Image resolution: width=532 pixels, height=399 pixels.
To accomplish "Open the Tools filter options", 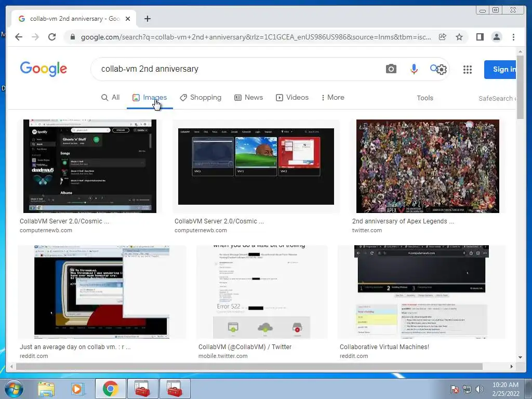I will coord(425,98).
